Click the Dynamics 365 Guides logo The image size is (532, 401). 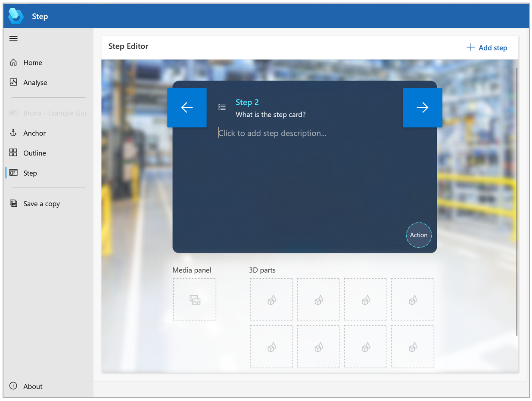(16, 16)
